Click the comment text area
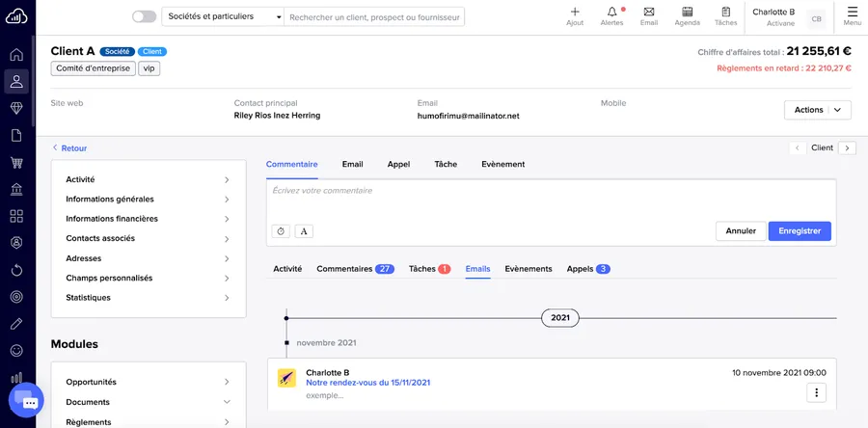Image resolution: width=868 pixels, height=428 pixels. [x=552, y=200]
